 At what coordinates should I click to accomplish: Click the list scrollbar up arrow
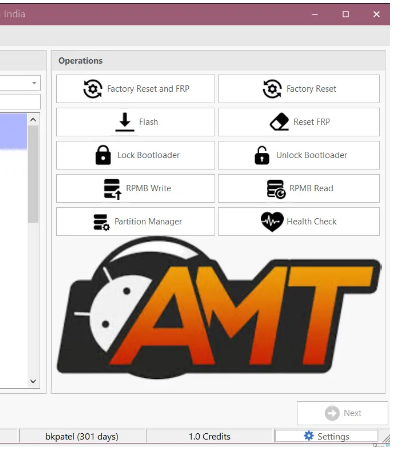pyautogui.click(x=33, y=120)
